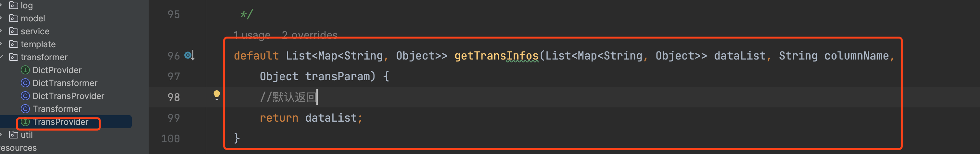Image resolution: width=980 pixels, height=154 pixels.
Task: Open the "1 usage" inlay hint
Action: 252,35
